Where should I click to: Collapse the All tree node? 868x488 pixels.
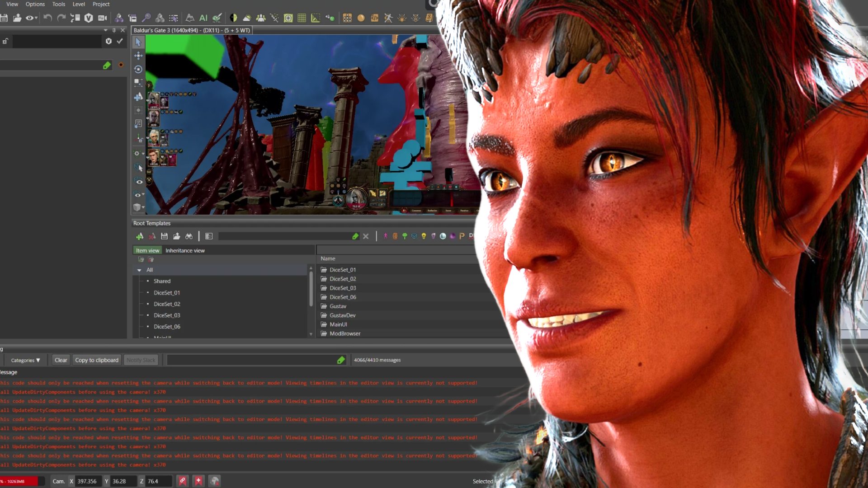click(139, 270)
